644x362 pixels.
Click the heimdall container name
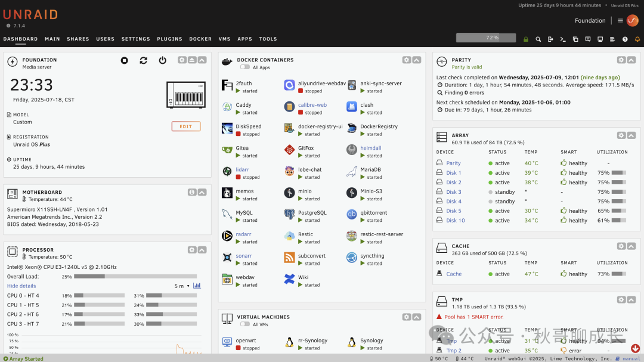[370, 148]
